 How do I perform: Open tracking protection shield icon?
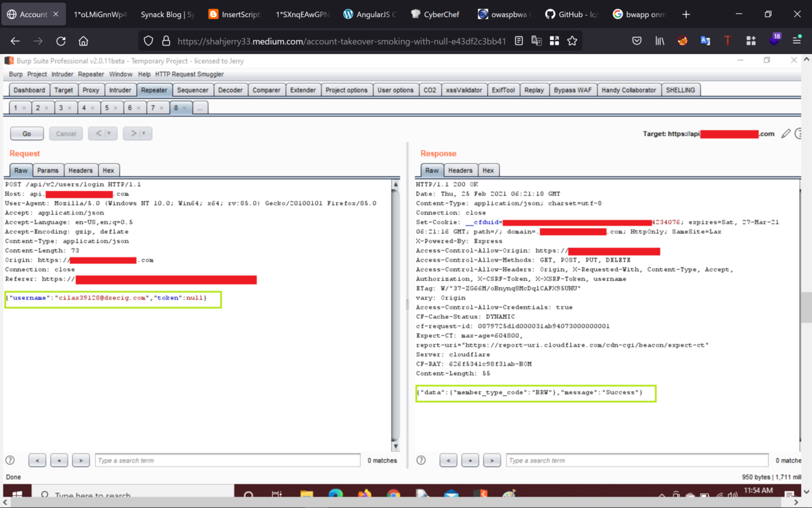coord(148,41)
